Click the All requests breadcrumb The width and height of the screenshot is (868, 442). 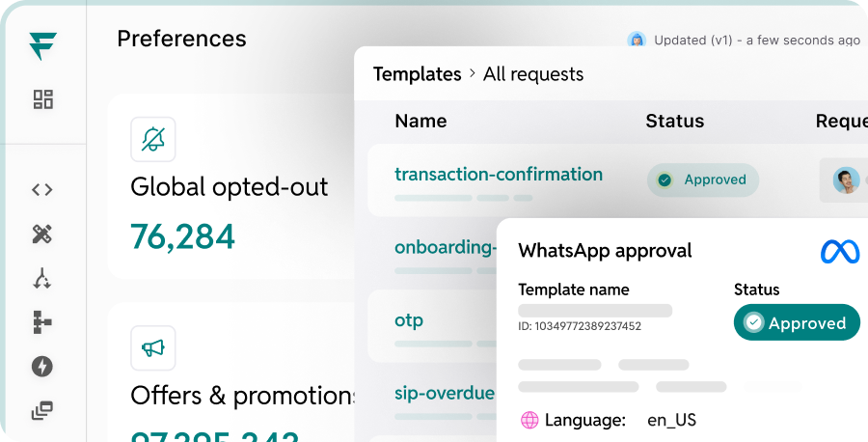pyautogui.click(x=533, y=74)
